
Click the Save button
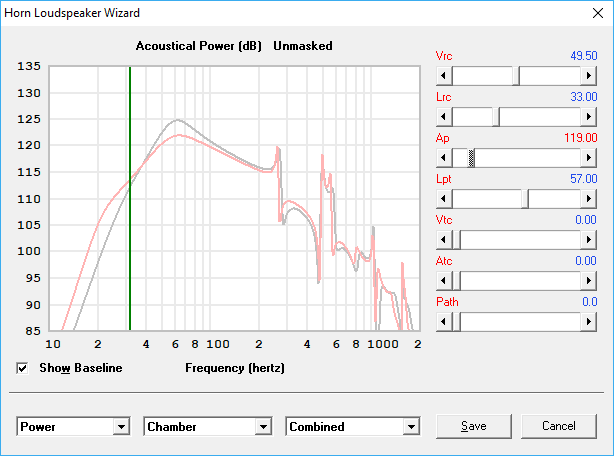pos(474,426)
